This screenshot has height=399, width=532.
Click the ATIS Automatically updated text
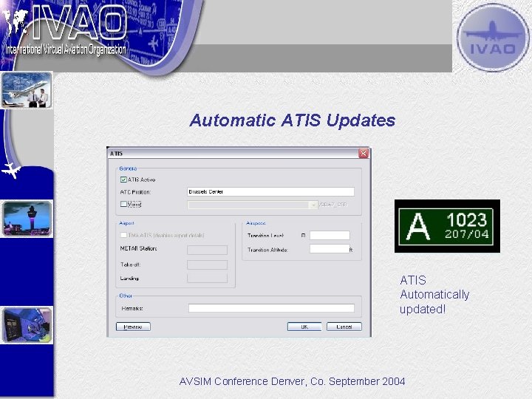(434, 295)
